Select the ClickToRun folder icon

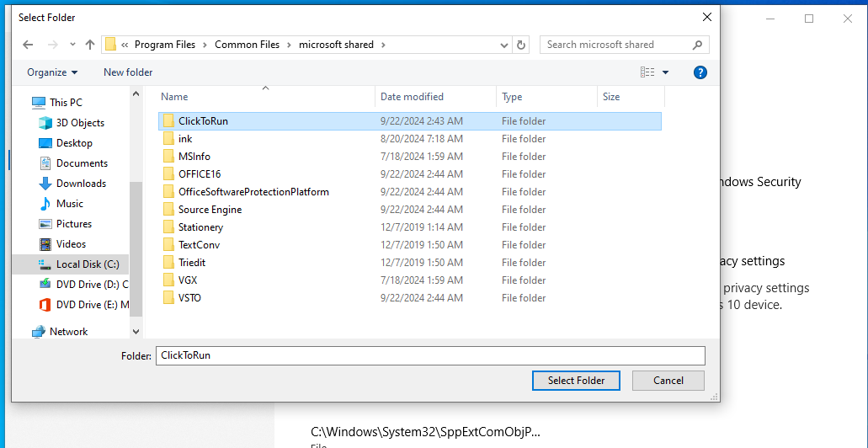(169, 121)
